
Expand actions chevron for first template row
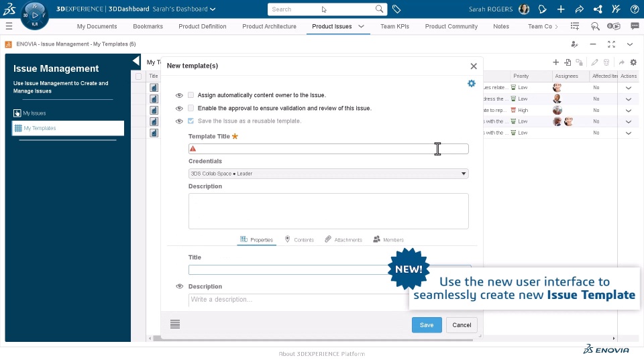coord(629,87)
